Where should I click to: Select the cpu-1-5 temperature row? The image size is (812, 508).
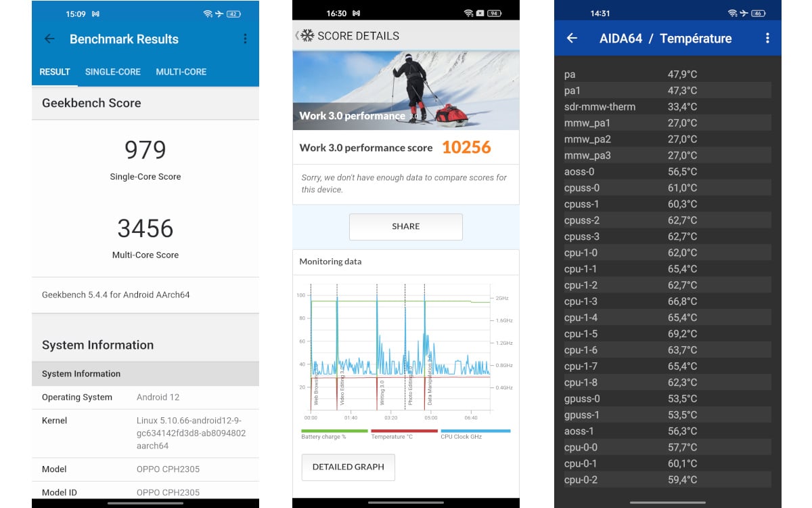[667, 334]
